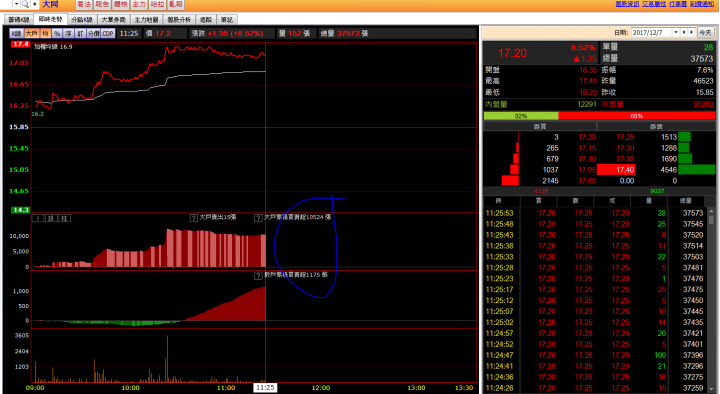Open the third link in top-right links

coord(678,4)
